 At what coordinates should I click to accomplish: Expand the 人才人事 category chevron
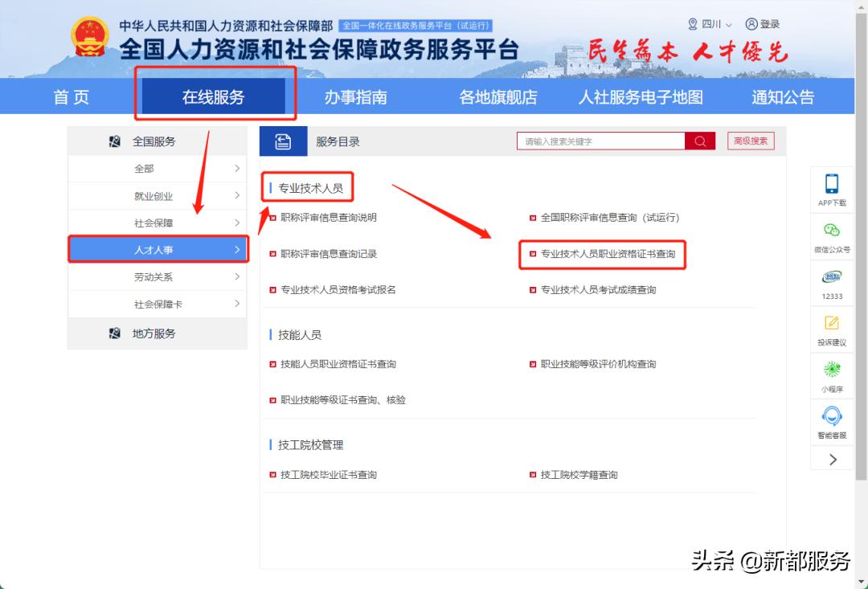point(237,249)
